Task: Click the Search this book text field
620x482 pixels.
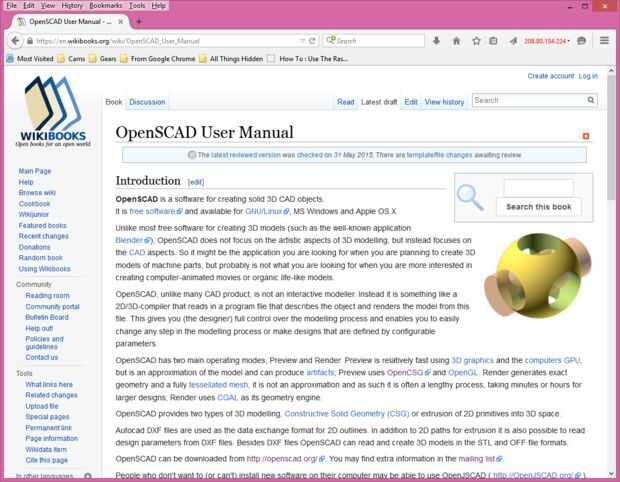Action: click(x=538, y=187)
